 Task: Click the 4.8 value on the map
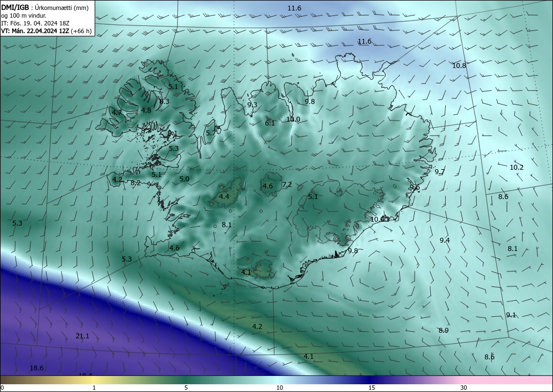pos(146,111)
